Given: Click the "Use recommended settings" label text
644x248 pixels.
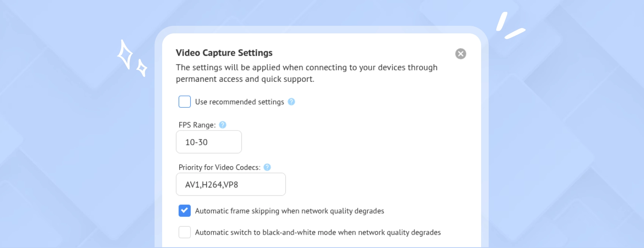Looking at the screenshot, I should 239,102.
